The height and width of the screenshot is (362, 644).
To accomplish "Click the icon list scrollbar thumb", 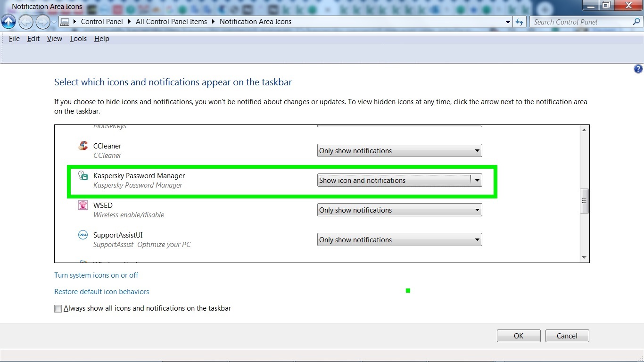I will pyautogui.click(x=585, y=201).
